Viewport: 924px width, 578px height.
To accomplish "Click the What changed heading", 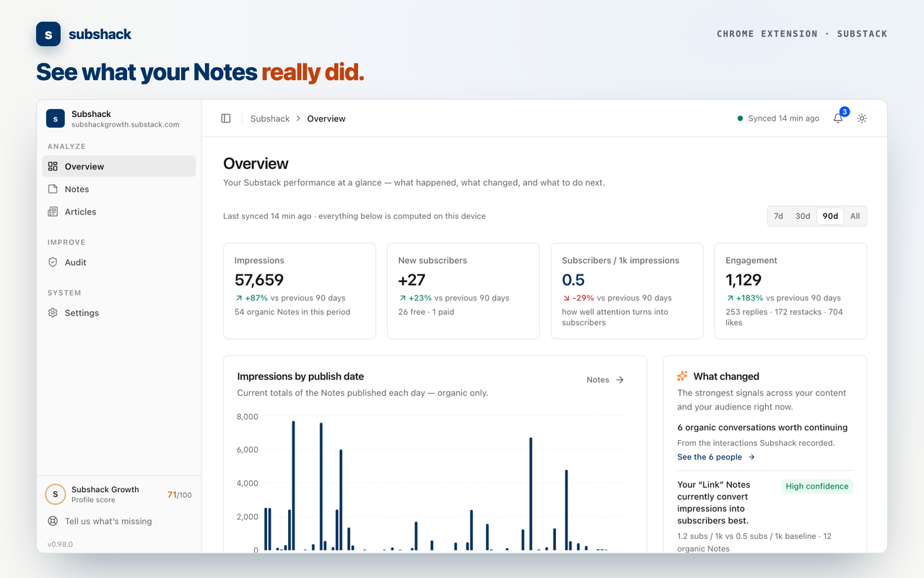I will coord(726,376).
